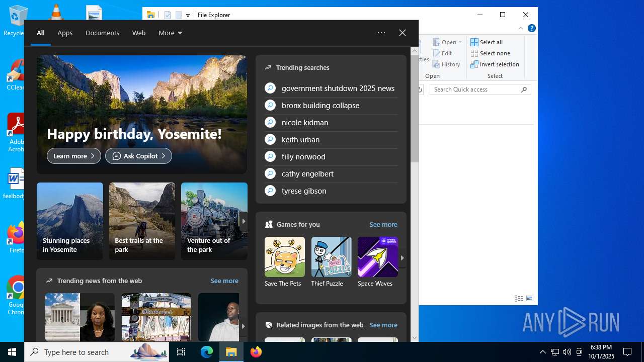644x362 pixels.
Task: Open Stunning places in Yosemite card
Action: (x=70, y=221)
